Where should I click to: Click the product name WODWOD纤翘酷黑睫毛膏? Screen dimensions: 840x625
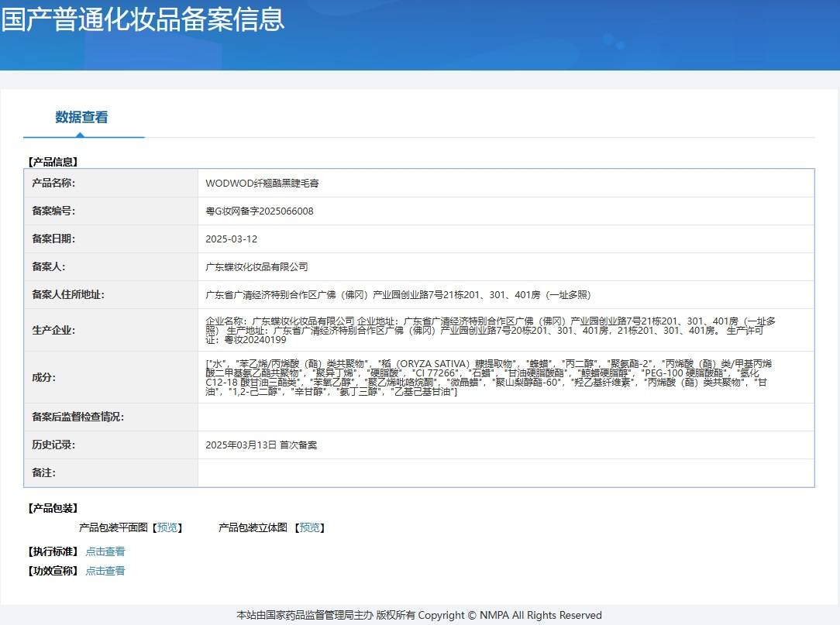click(262, 183)
